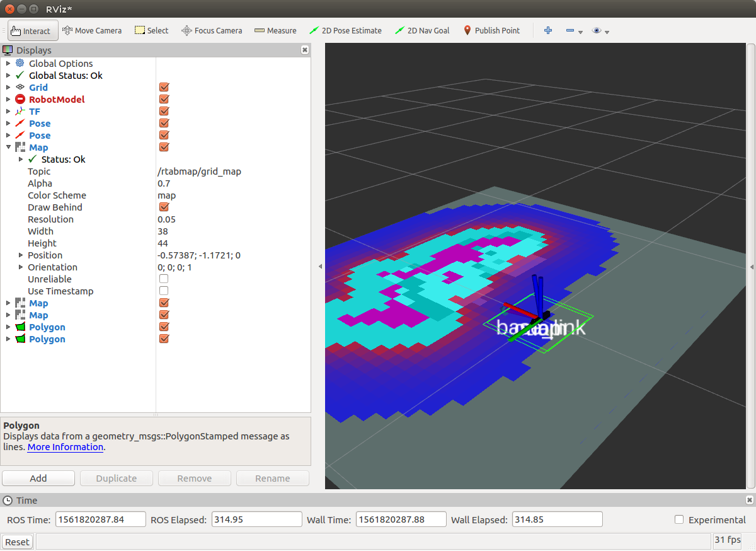
Task: Close the Time panel
Action: 749,500
